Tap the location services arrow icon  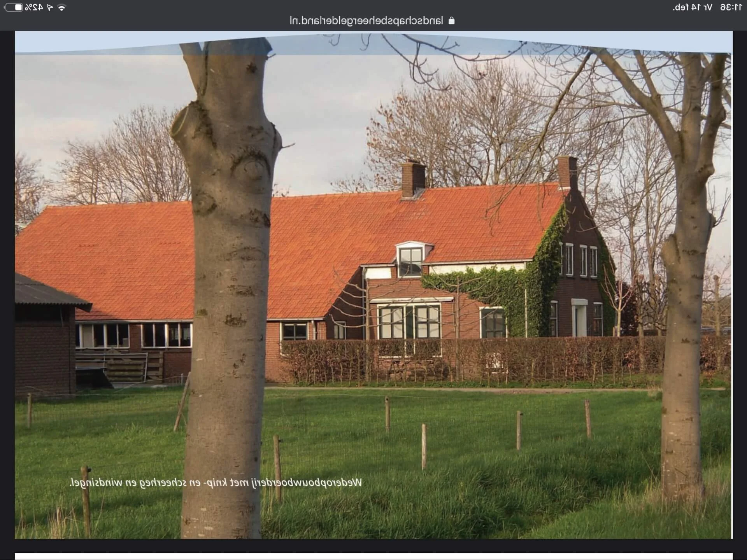50,7
